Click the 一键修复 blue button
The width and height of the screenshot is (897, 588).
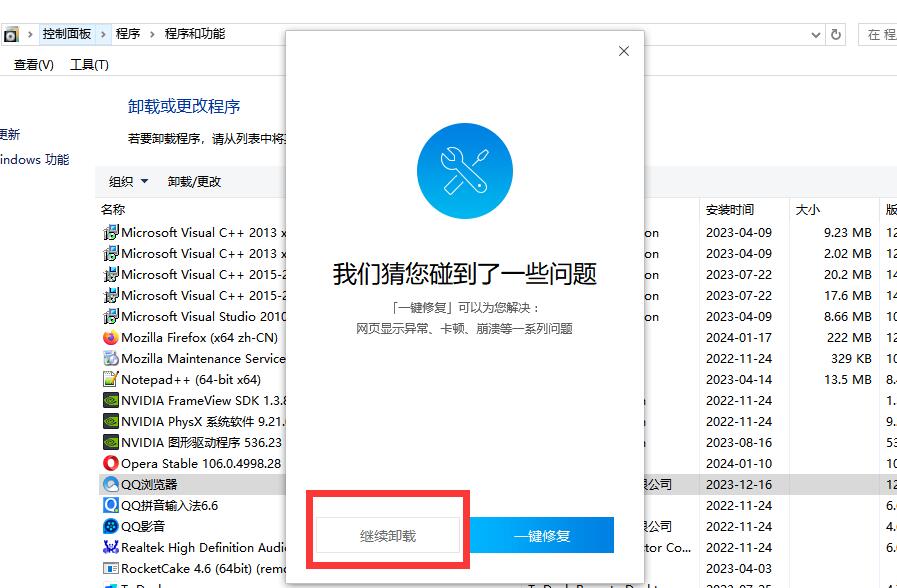click(x=542, y=535)
